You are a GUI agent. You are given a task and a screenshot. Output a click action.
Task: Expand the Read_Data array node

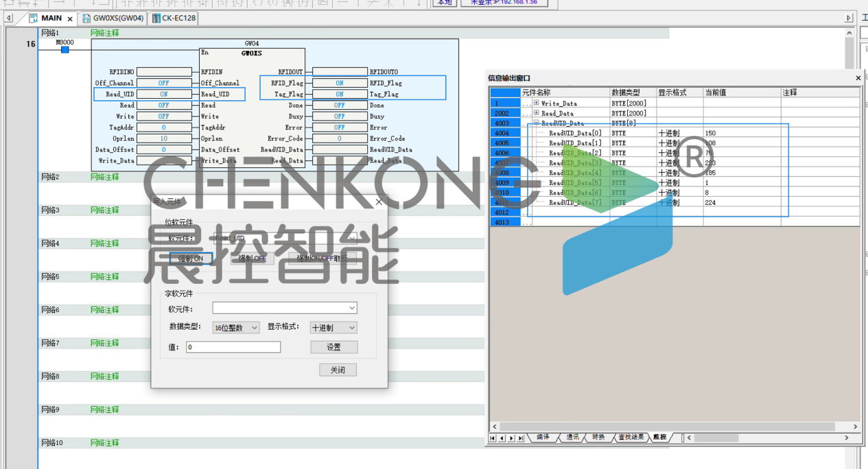tap(537, 113)
